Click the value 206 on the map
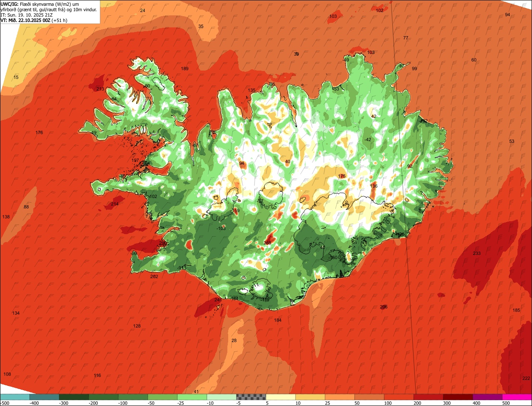Image resolution: width=532 pixels, height=406 pixels. tap(384, 307)
